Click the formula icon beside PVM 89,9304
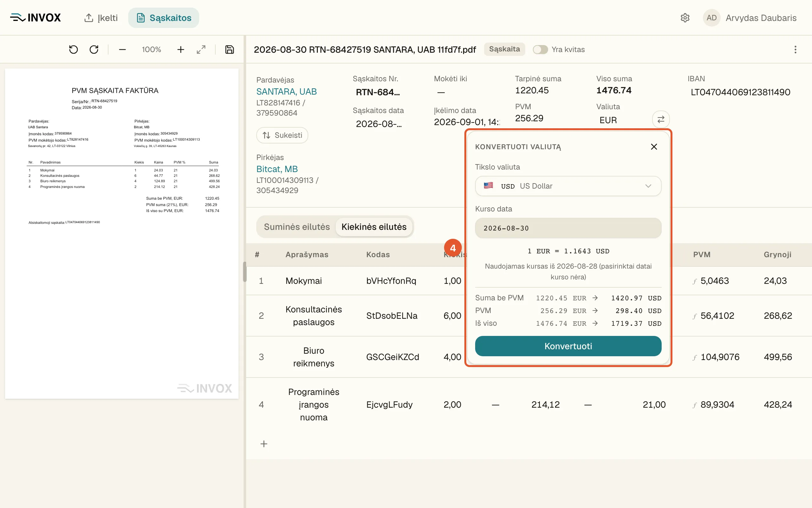Viewport: 812px width, 508px height. click(x=695, y=405)
